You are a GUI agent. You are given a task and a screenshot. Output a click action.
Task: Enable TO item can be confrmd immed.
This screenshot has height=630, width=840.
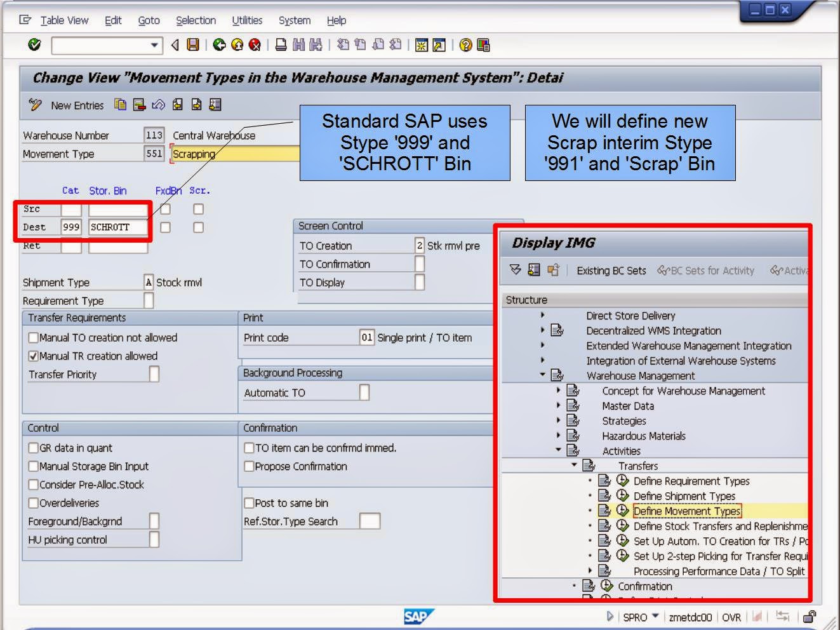point(250,448)
